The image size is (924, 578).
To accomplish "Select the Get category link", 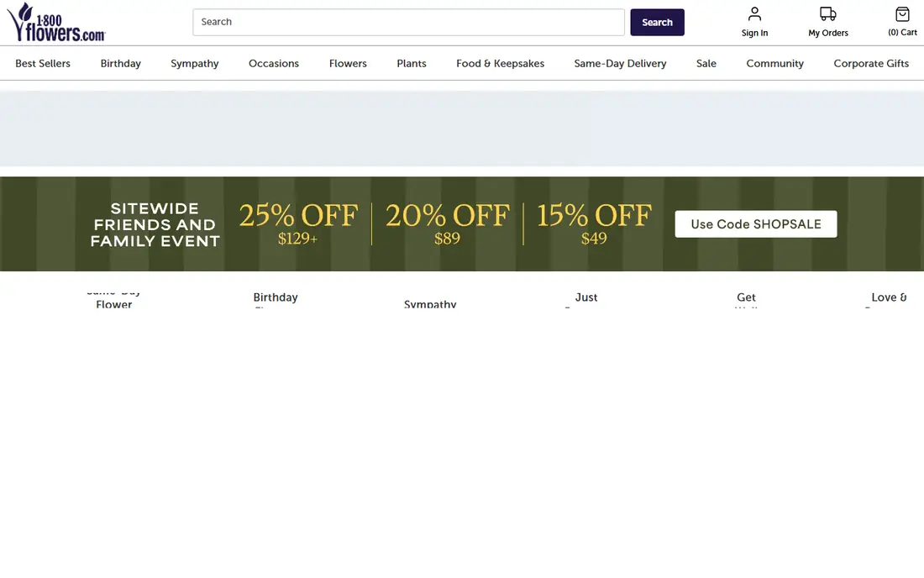I will (x=746, y=299).
